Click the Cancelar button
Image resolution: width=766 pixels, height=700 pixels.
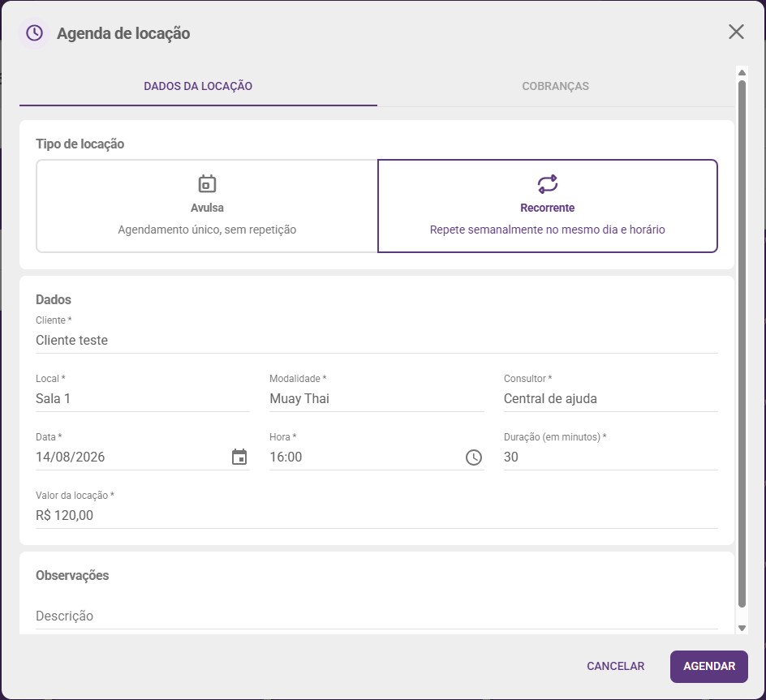pos(616,666)
